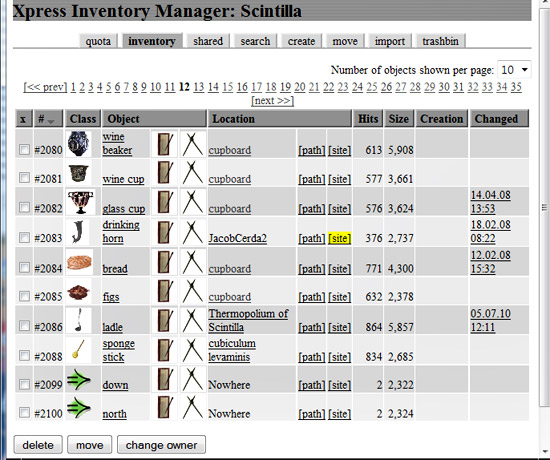Viewport: 550px width, 460px height.
Task: Open the door icon in the ladle row
Action: [165, 320]
